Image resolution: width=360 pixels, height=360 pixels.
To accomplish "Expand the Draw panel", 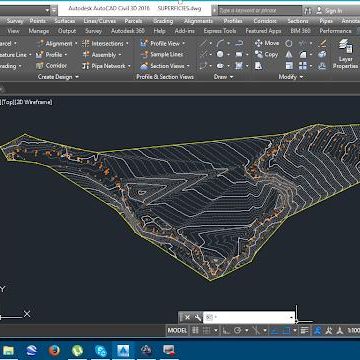I will tap(223, 77).
